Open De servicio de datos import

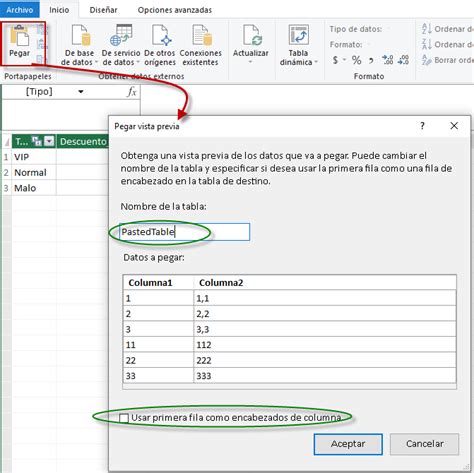click(121, 45)
